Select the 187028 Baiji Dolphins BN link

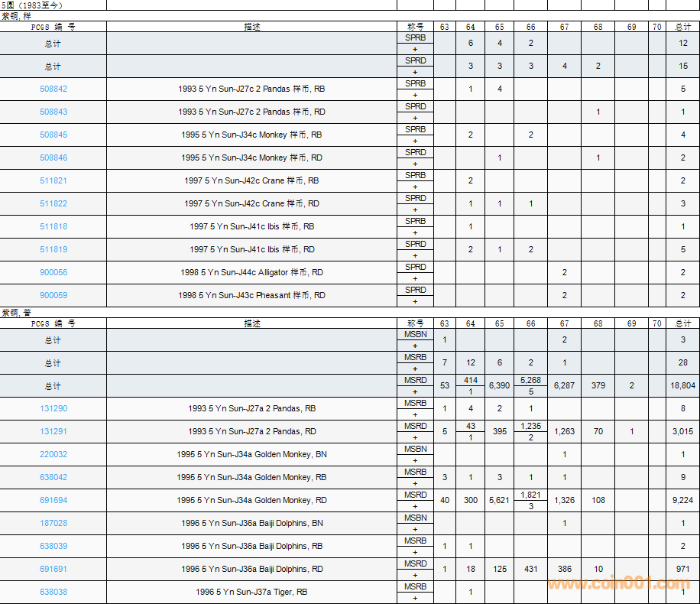pos(53,524)
